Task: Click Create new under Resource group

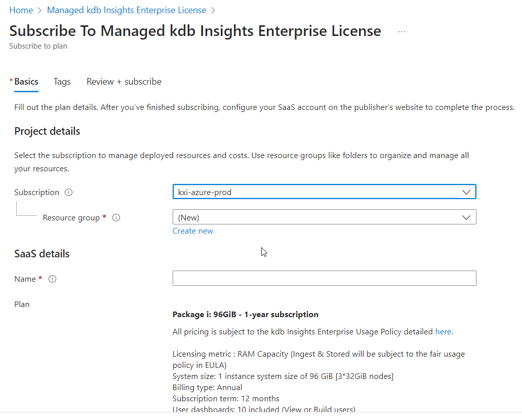Action: pyautogui.click(x=193, y=231)
